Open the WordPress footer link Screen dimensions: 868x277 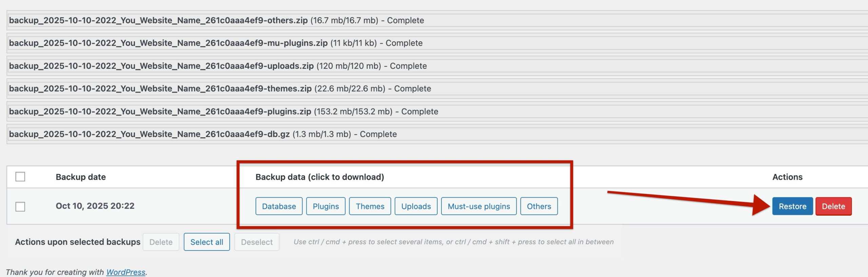(x=125, y=272)
